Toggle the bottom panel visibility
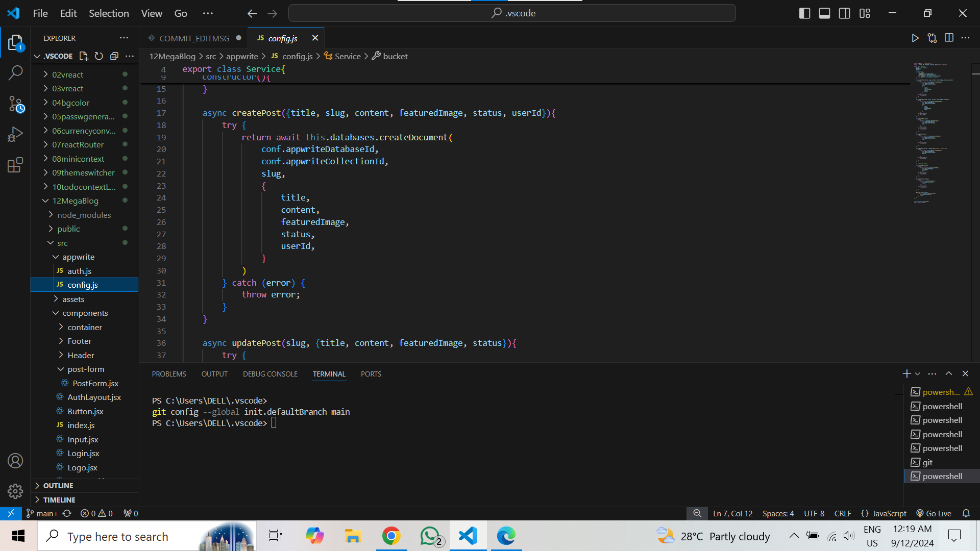Screen dimensions: 980x551 (824, 13)
